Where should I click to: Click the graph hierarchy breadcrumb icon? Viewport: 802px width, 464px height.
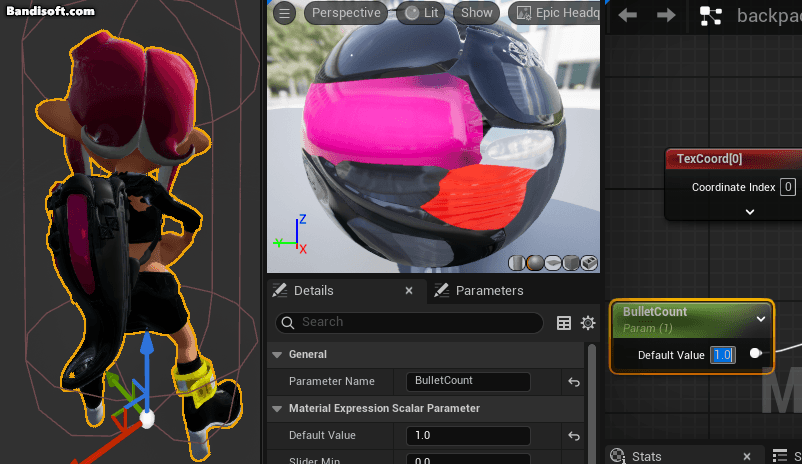click(711, 15)
